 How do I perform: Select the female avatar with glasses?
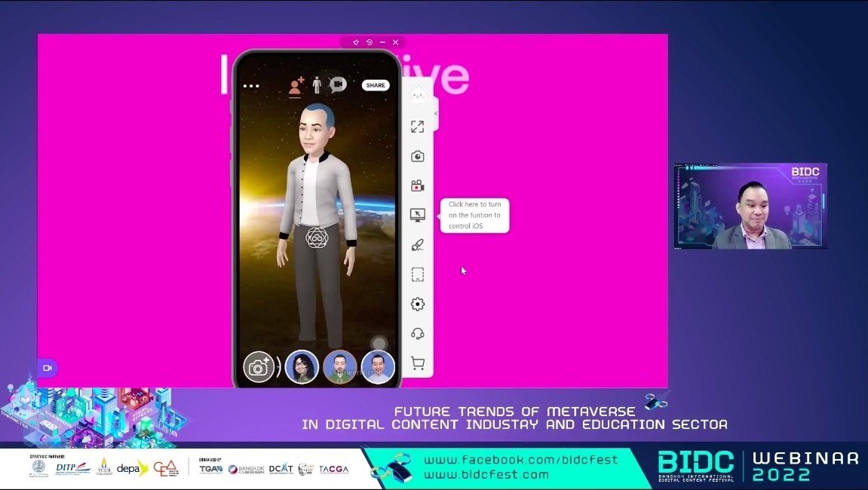tap(302, 367)
